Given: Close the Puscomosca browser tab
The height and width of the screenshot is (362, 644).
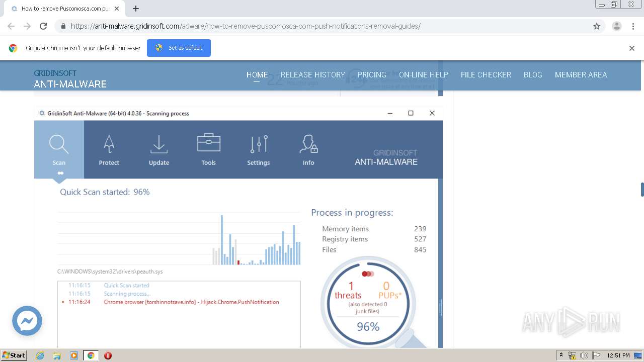Looking at the screenshot, I should (117, 9).
